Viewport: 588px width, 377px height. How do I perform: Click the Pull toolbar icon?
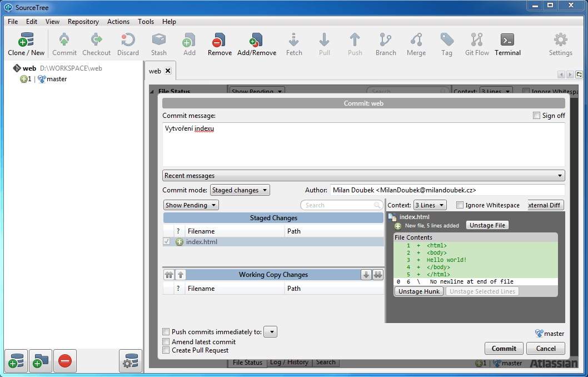[325, 44]
